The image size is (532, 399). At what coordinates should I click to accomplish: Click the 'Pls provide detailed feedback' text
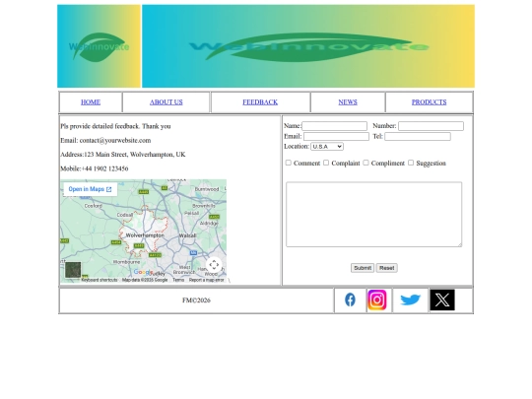coord(115,126)
